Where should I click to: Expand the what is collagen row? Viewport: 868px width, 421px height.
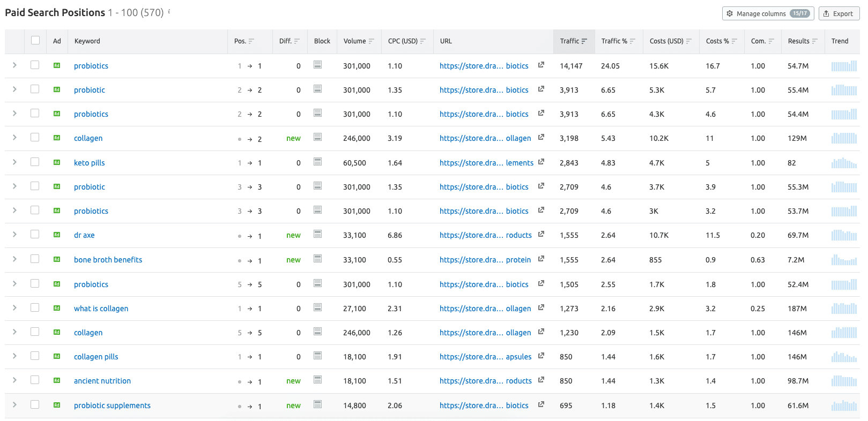coord(14,307)
